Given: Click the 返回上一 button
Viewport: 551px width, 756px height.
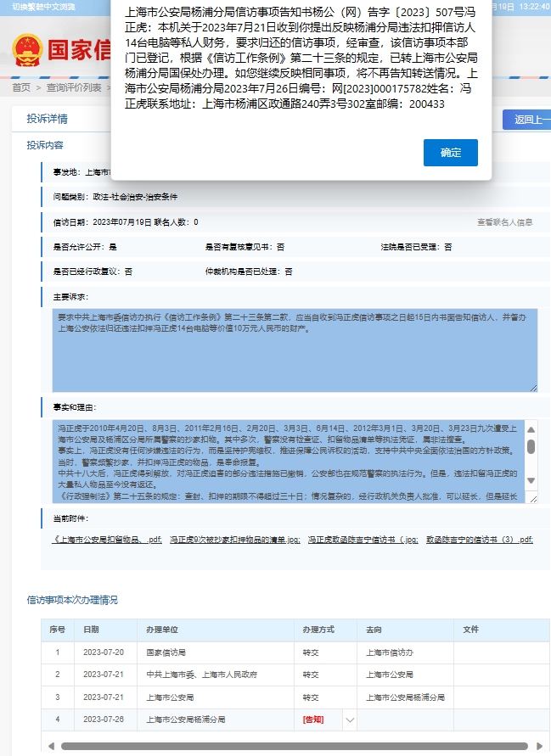Looking at the screenshot, I should pyautogui.click(x=526, y=120).
